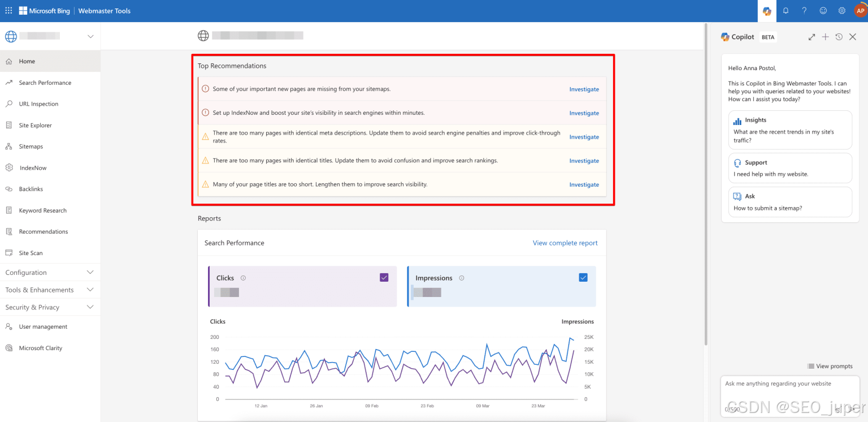Click the Microsoft Bing logo

coord(44,11)
